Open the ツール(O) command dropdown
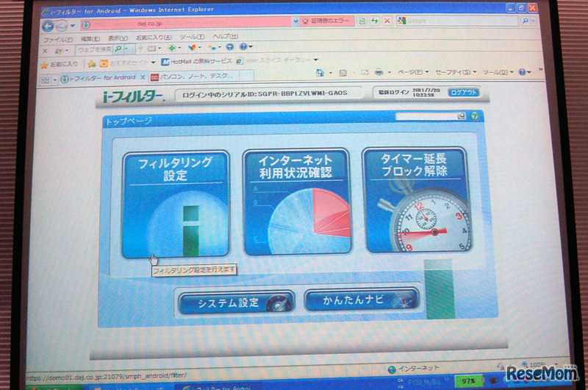The height and width of the screenshot is (390, 588). click(x=498, y=72)
